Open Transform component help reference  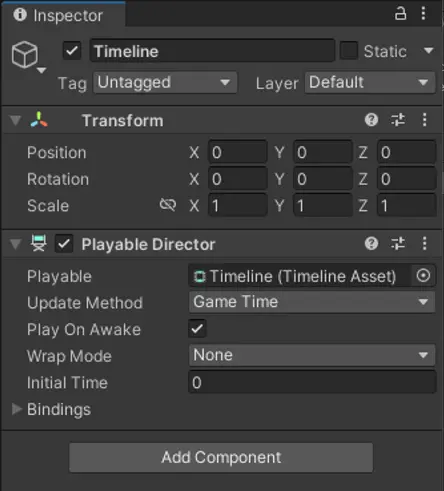(x=371, y=120)
